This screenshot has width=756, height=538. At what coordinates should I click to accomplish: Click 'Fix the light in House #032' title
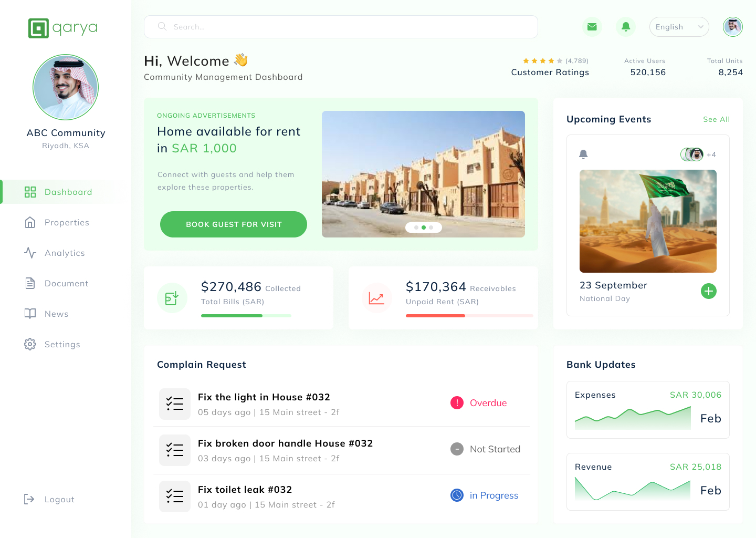point(264,397)
